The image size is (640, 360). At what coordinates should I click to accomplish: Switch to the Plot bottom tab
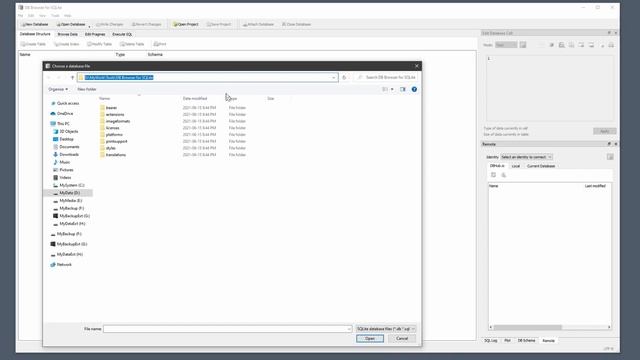(x=507, y=340)
